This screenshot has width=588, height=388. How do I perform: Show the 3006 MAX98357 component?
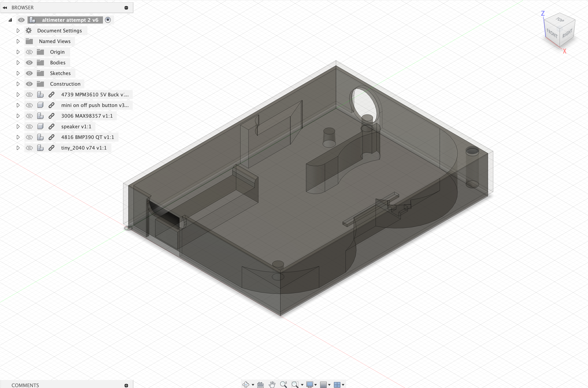(29, 116)
